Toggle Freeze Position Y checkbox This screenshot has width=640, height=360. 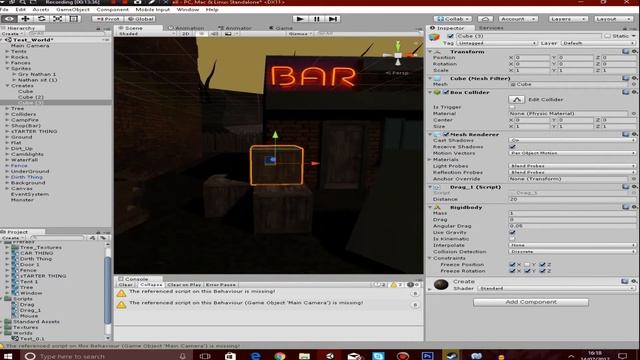pyautogui.click(x=527, y=264)
